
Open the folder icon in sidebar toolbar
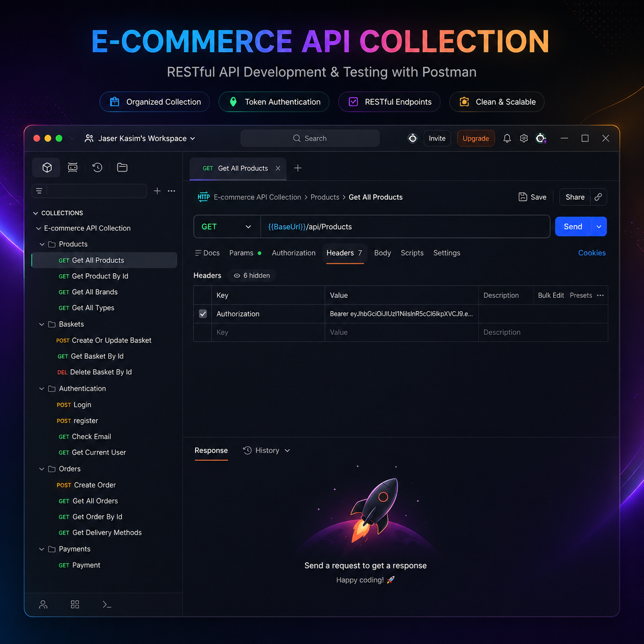(122, 167)
